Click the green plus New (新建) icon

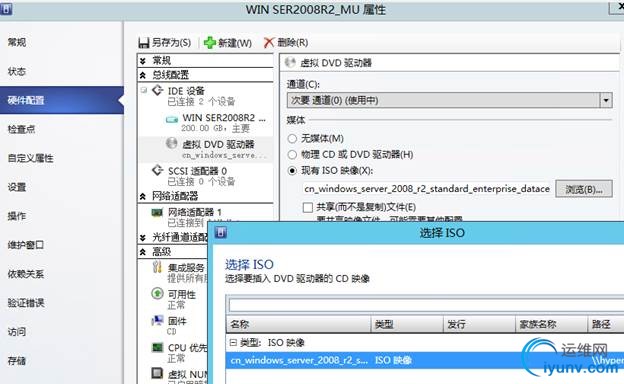[x=210, y=43]
